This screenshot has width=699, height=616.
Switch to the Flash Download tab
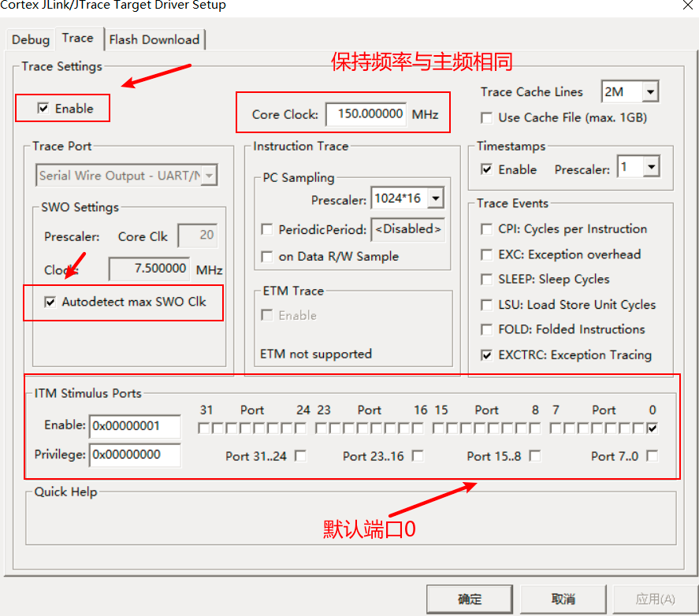pyautogui.click(x=154, y=39)
